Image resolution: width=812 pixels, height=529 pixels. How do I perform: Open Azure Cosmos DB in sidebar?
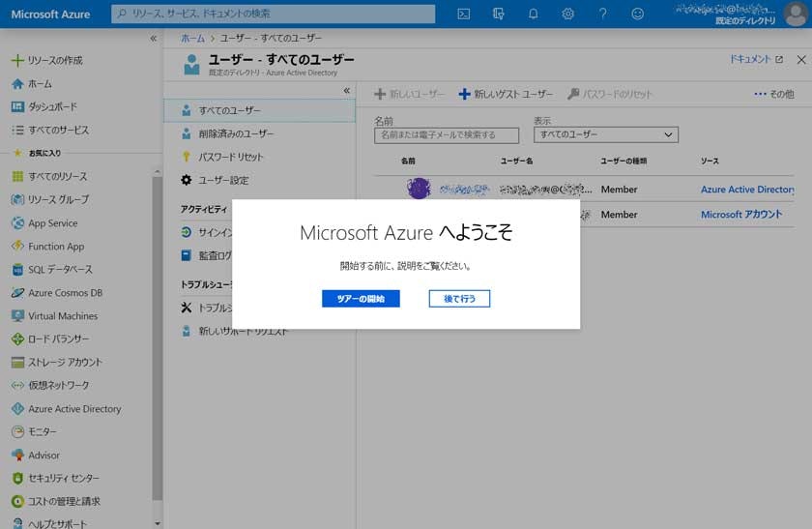coord(65,293)
